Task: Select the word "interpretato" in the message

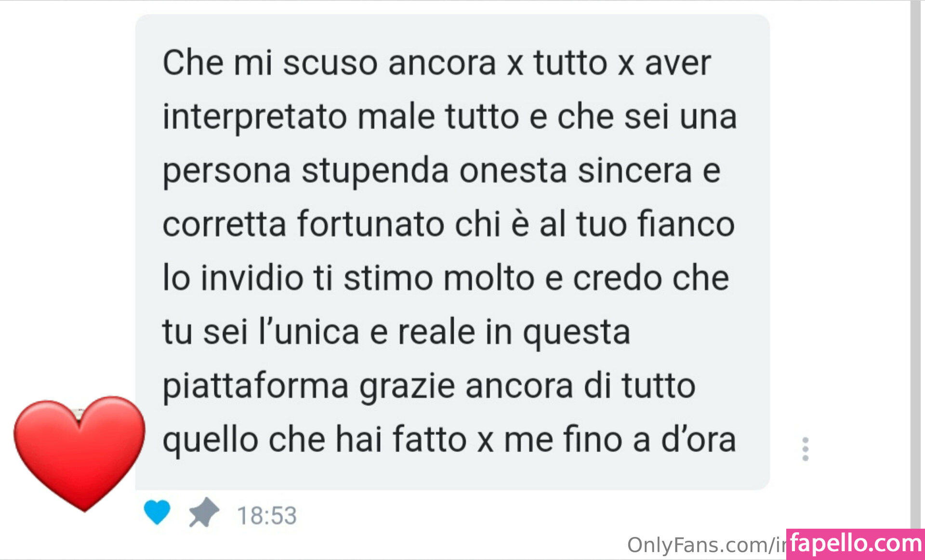Action: click(x=254, y=117)
